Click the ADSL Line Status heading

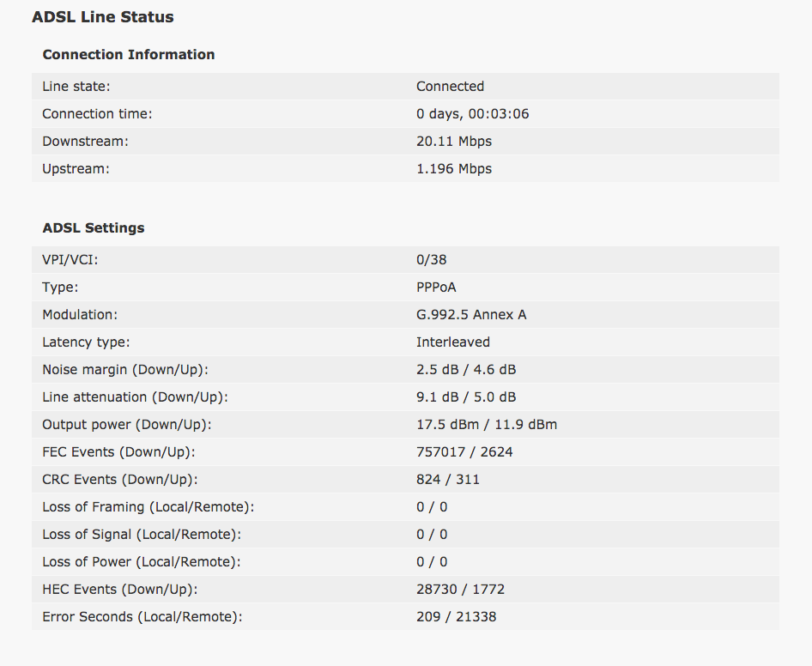pos(102,17)
